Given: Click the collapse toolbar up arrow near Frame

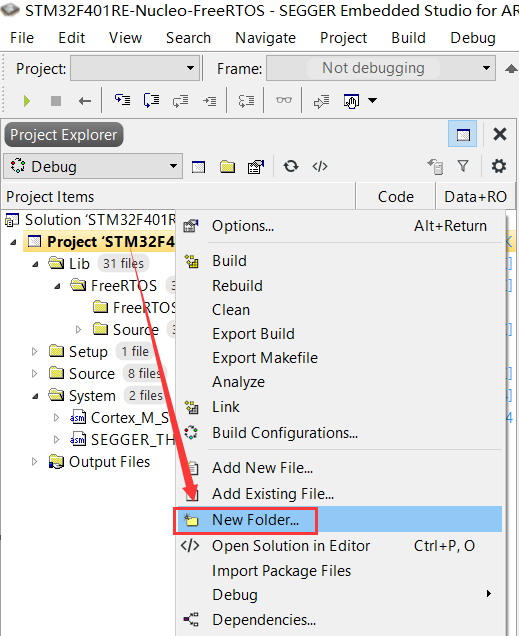Looking at the screenshot, I should 511,69.
